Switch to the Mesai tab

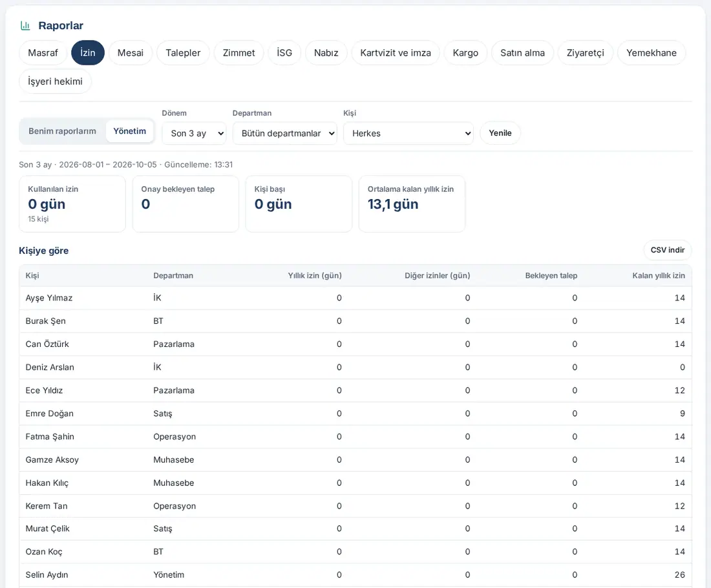coord(131,53)
